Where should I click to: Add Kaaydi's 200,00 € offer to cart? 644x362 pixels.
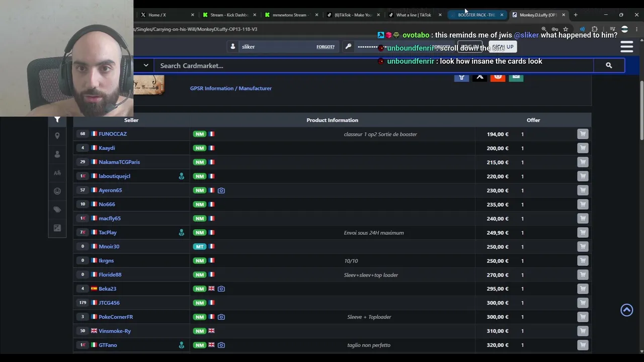pyautogui.click(x=583, y=148)
